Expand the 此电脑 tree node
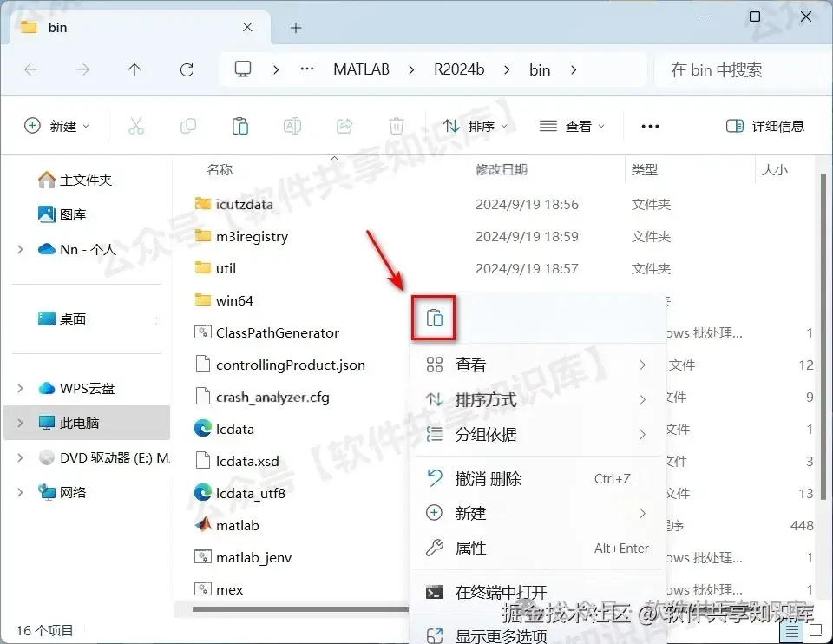The width and height of the screenshot is (833, 644). [20, 423]
